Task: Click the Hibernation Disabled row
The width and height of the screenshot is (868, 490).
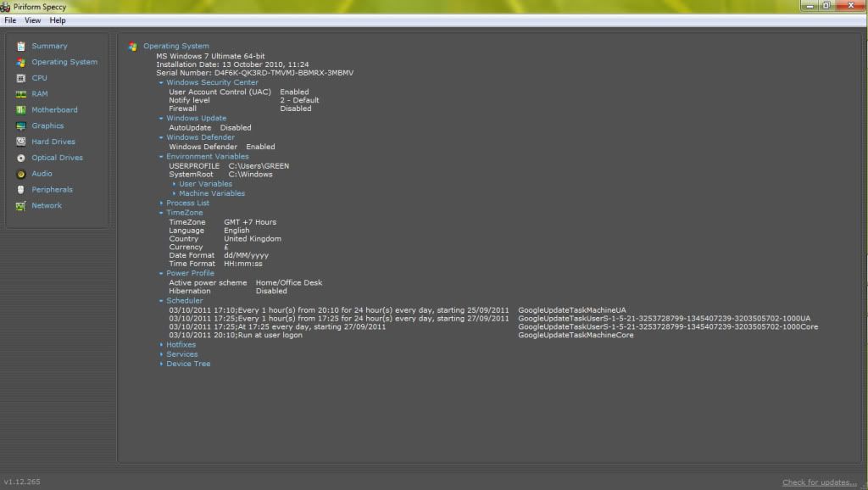Action: [227, 291]
